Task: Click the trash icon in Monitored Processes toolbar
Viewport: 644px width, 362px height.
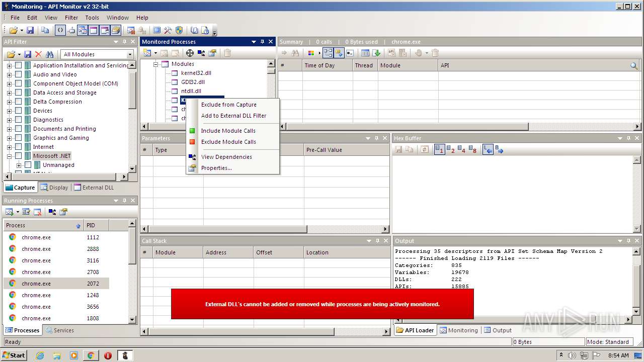Action: (x=227, y=53)
